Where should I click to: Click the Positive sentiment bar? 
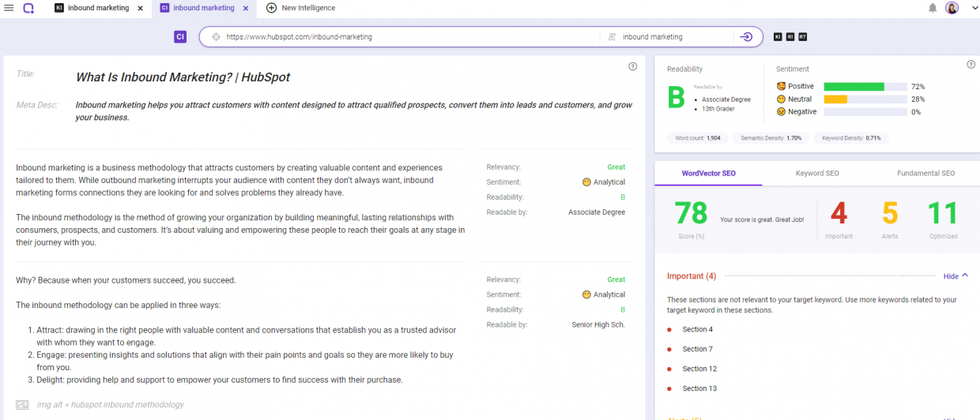[x=865, y=86]
